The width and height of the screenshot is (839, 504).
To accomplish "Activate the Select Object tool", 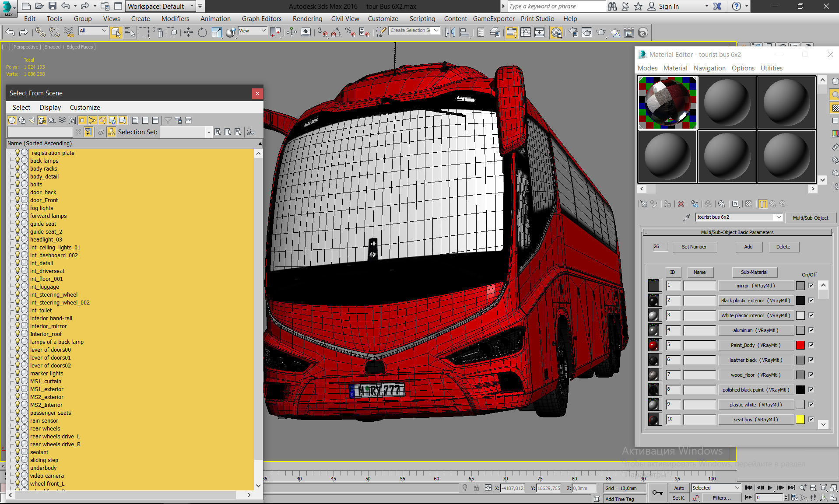I will (116, 32).
